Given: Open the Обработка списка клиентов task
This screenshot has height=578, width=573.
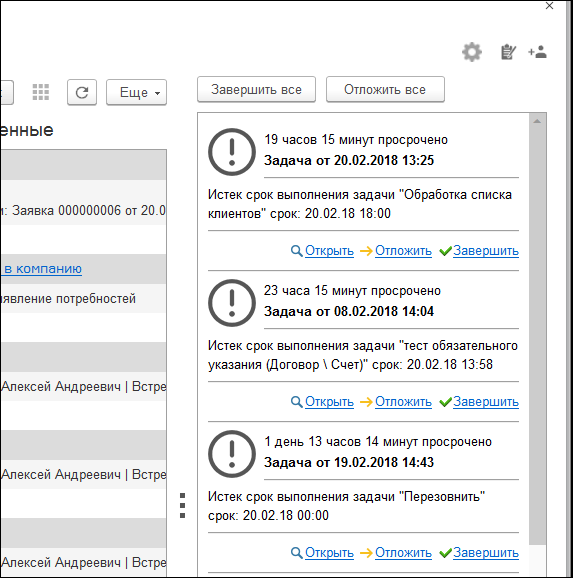Looking at the screenshot, I should click(x=329, y=251).
